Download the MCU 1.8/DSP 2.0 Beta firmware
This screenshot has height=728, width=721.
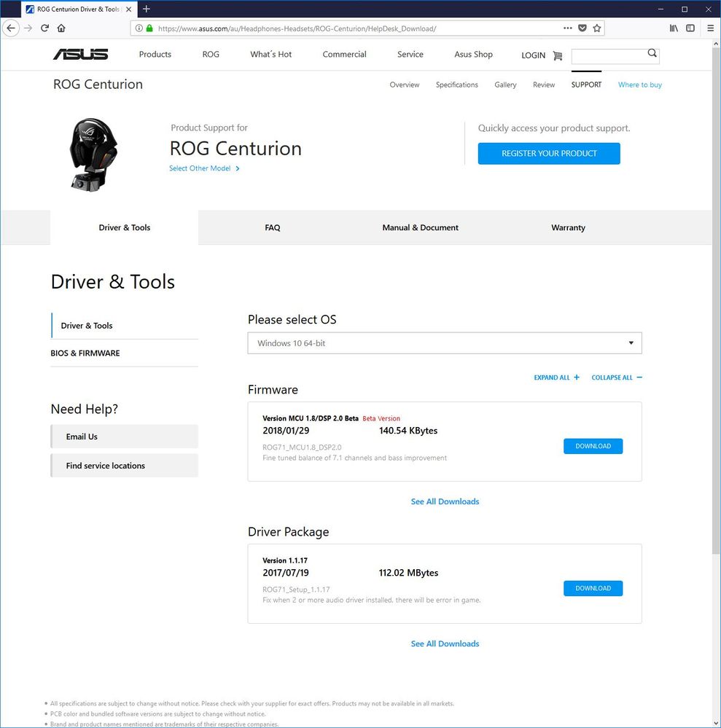pos(593,446)
